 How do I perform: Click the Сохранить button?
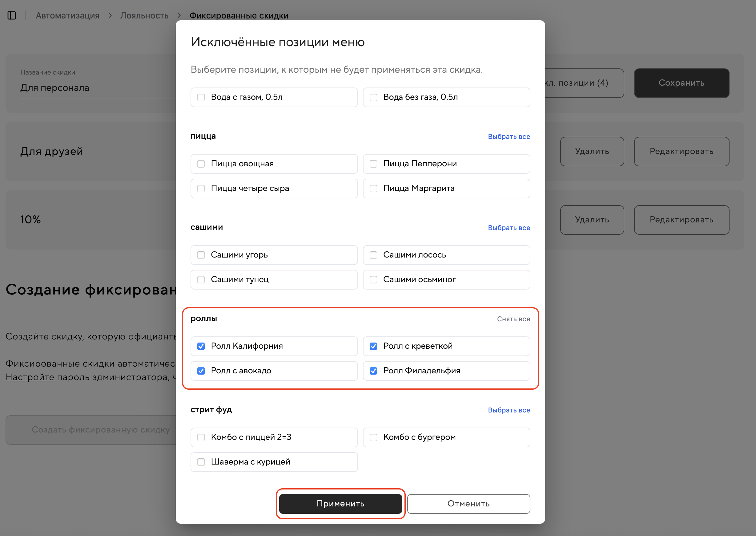[681, 83]
